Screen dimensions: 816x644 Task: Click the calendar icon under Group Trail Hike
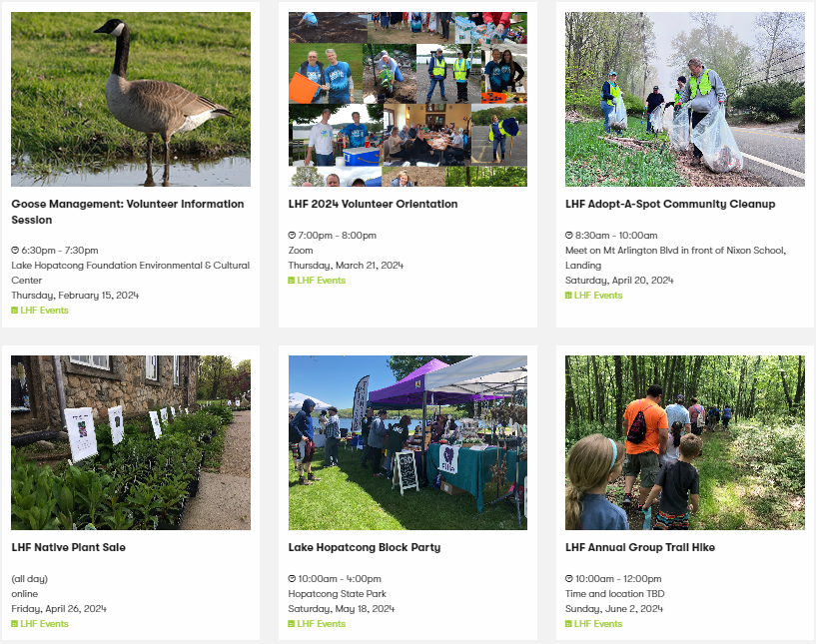(x=568, y=624)
